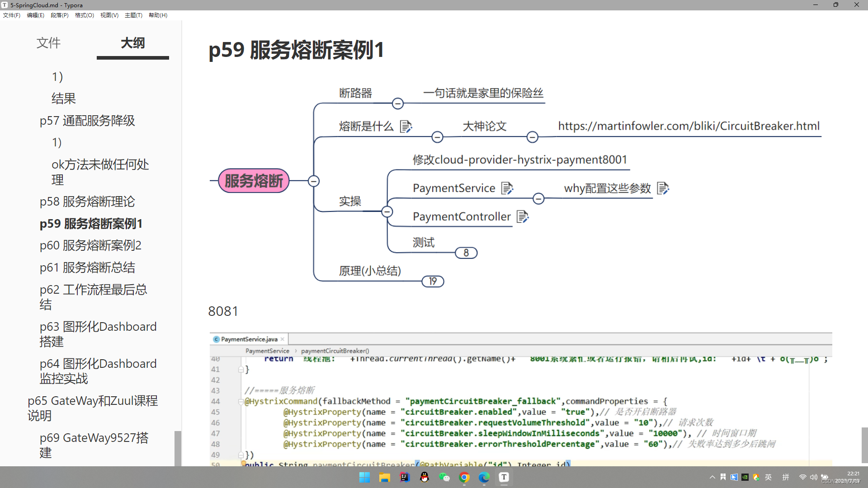Click the note icon beside 熔断是什么
Image resolution: width=868 pixels, height=488 pixels.
(406, 127)
